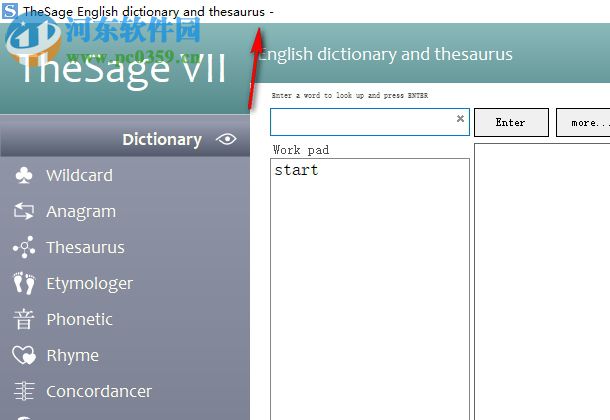The image size is (610, 420).
Task: Open the Anagram tool
Action: pos(81,212)
